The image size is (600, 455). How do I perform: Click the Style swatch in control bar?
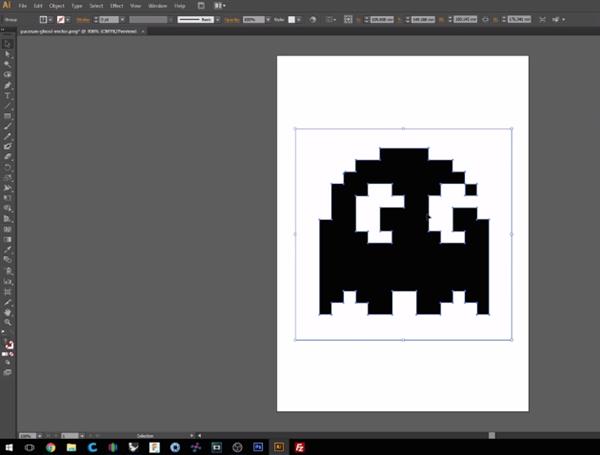pyautogui.click(x=292, y=20)
